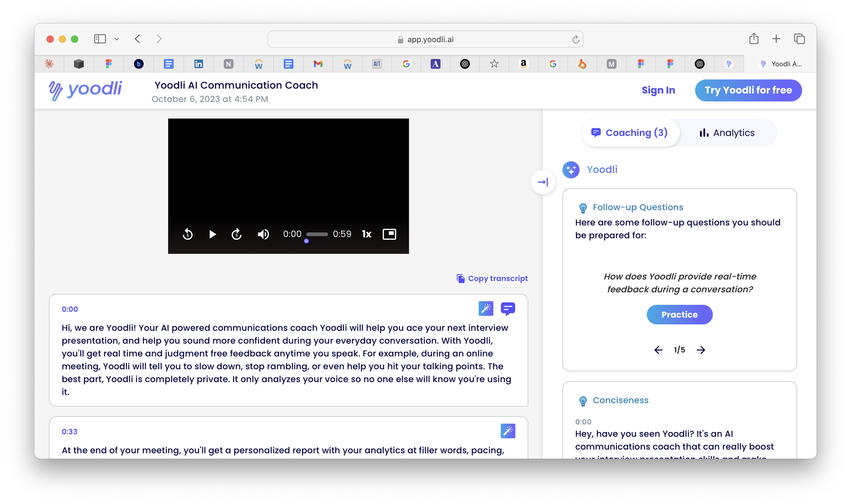Switch to the purple A tab
851x504 pixels.
[x=435, y=64]
